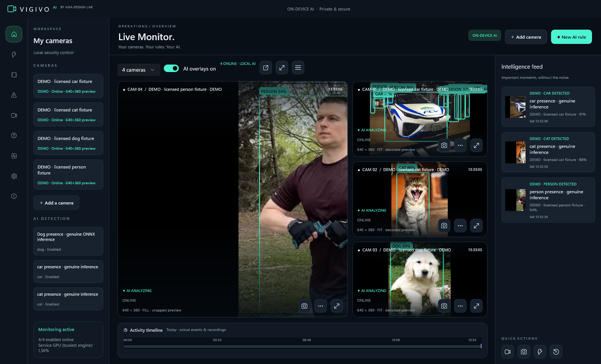Image resolution: width=601 pixels, height=364 pixels.
Task: Click the 'Sat 13:32:36' feed timestamp
Action: click(x=539, y=121)
